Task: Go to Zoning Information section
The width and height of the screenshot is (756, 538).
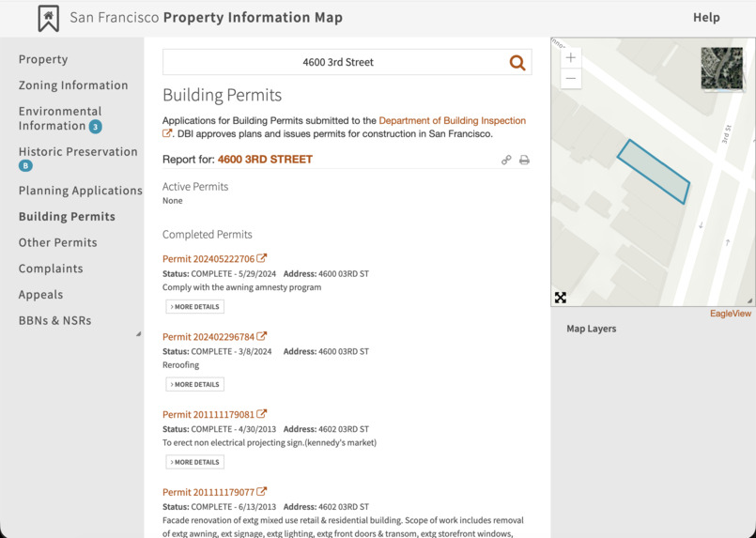Action: (73, 85)
